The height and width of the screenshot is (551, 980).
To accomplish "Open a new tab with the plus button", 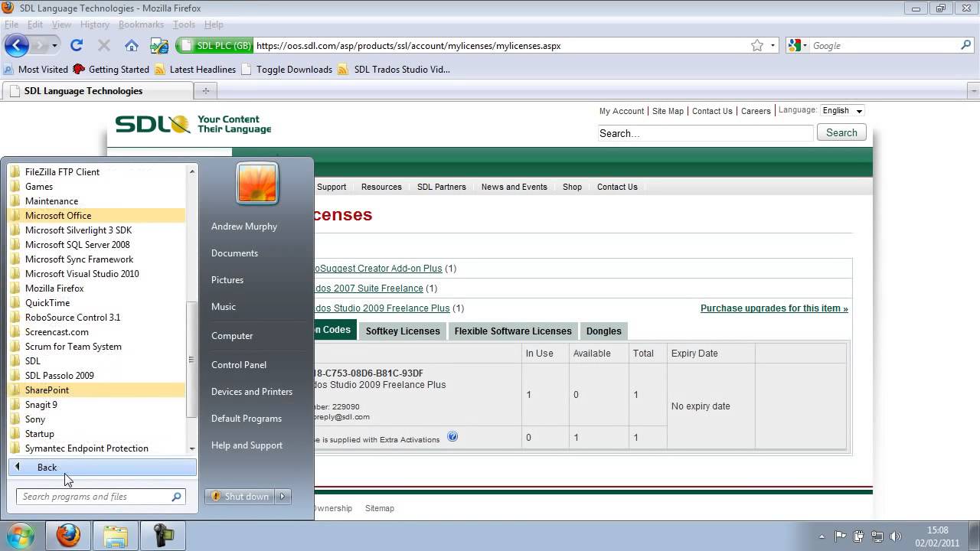I will pos(205,90).
